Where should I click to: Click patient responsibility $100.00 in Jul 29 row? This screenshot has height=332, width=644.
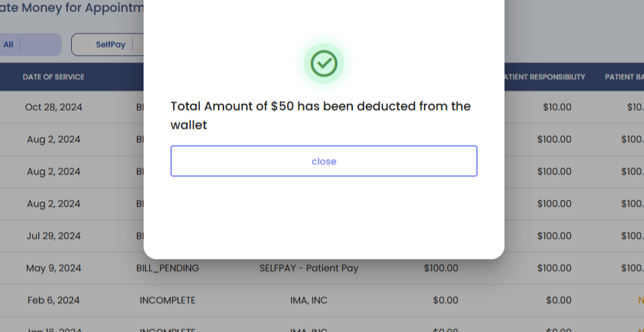tap(554, 236)
